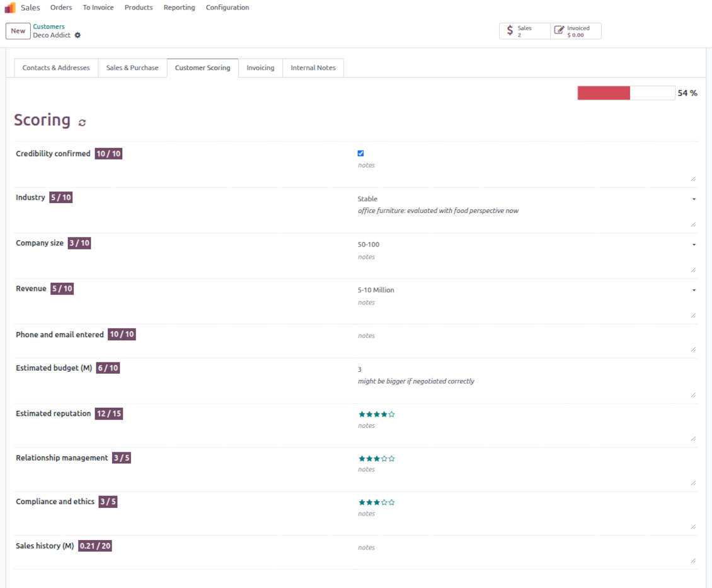Open the Contacts & Addresses tab

coord(56,68)
